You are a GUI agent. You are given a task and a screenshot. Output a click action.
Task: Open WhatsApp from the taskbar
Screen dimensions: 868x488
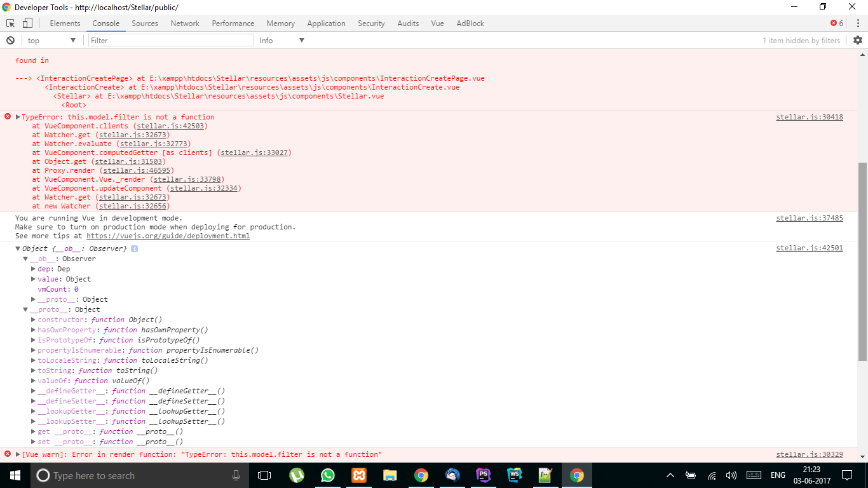point(328,475)
